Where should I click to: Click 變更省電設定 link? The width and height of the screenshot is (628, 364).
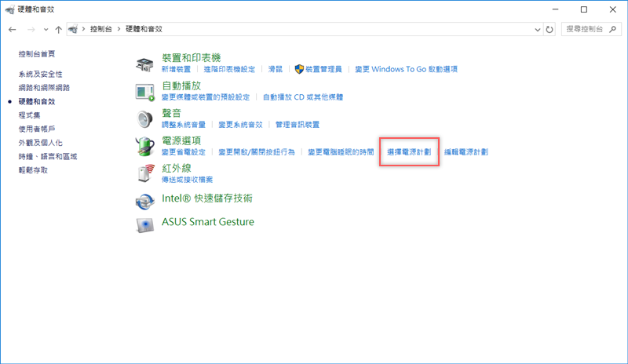(184, 152)
